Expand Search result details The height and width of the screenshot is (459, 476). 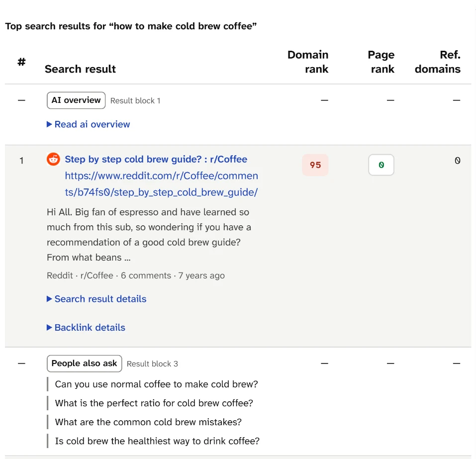[96, 299]
